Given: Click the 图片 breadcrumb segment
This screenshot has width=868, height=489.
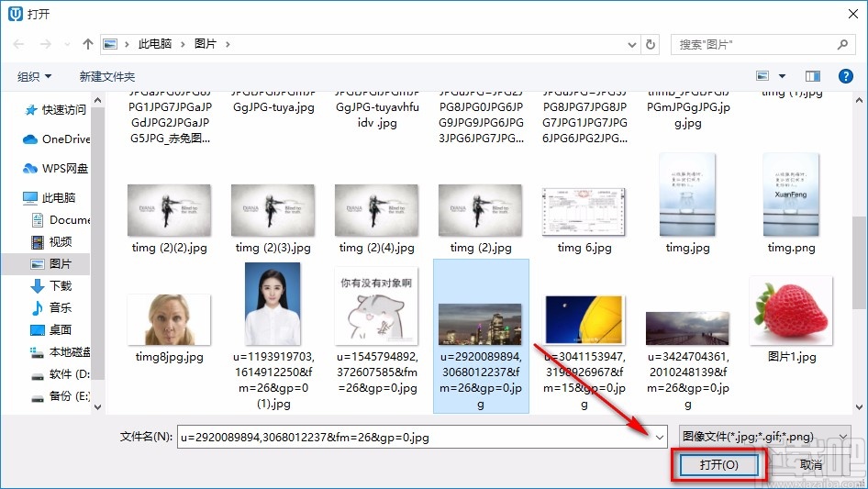Looking at the screenshot, I should [x=206, y=44].
